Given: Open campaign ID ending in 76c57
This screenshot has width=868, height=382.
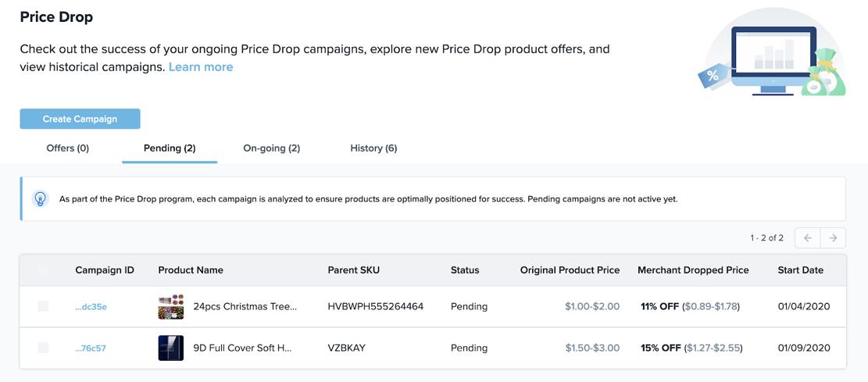Looking at the screenshot, I should pos(91,348).
